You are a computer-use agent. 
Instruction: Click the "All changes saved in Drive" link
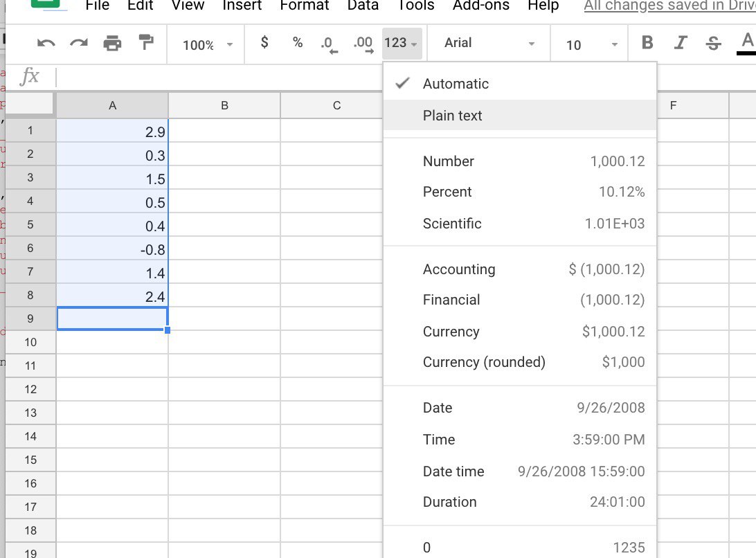pos(669,6)
